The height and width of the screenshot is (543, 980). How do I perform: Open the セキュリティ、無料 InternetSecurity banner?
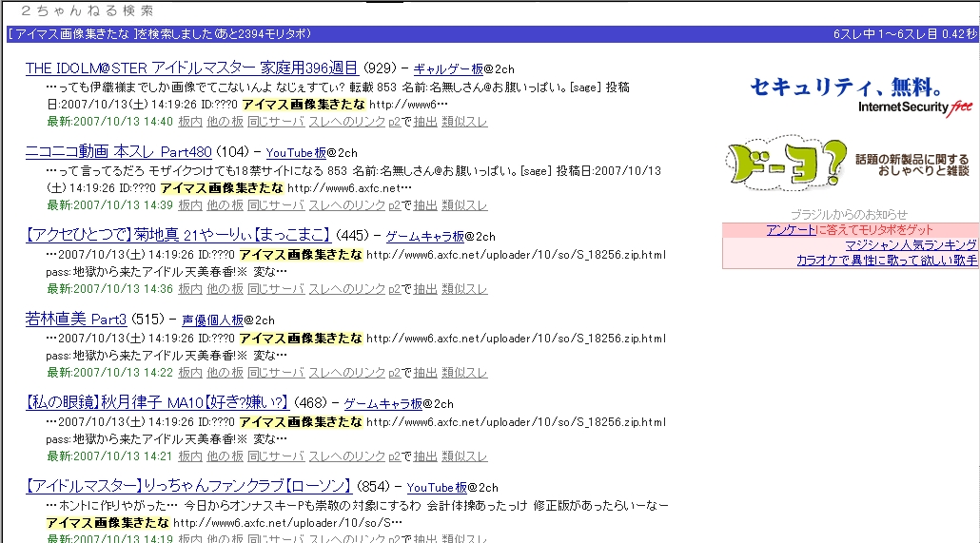(861, 96)
